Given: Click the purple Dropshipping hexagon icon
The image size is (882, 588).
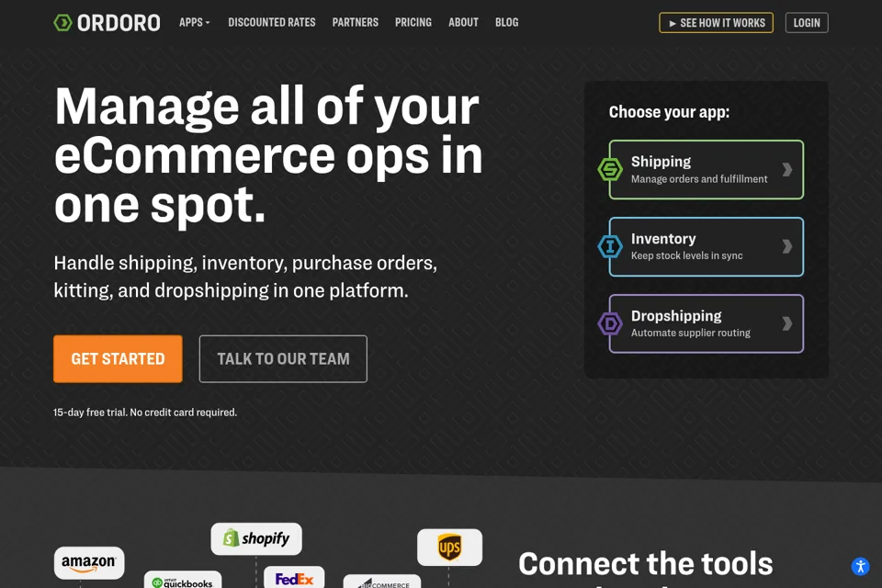Looking at the screenshot, I should point(610,323).
